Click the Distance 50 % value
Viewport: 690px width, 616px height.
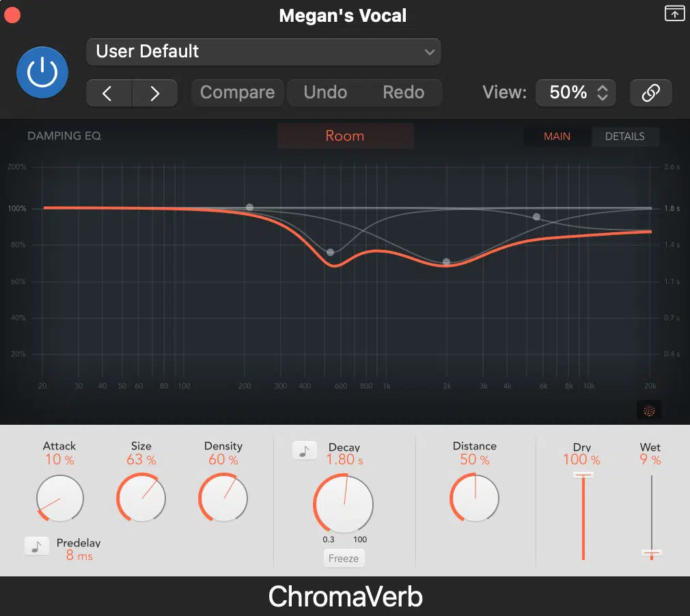475,460
